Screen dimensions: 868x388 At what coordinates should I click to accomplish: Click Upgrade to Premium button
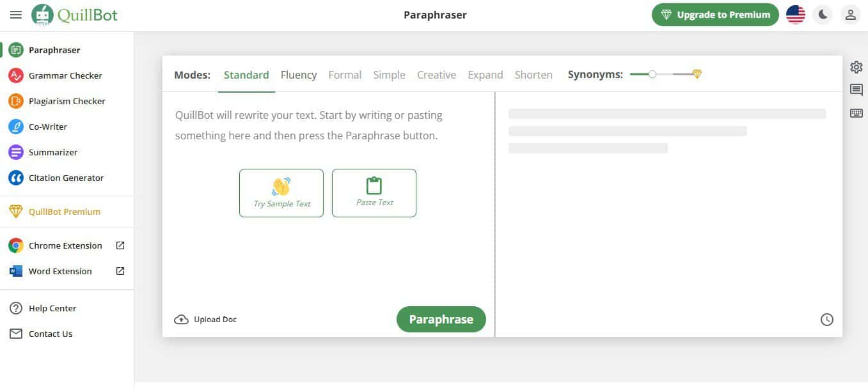[714, 15]
